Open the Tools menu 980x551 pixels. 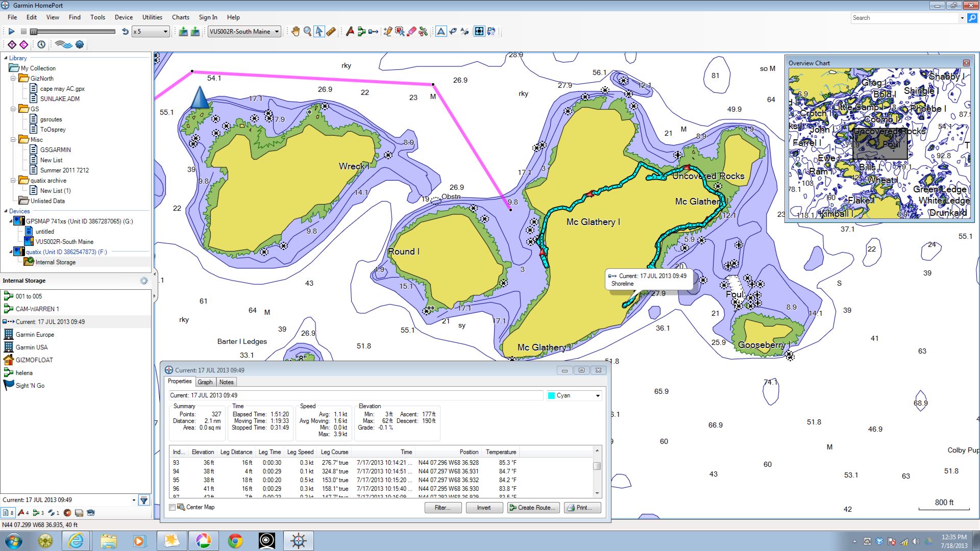pyautogui.click(x=97, y=17)
